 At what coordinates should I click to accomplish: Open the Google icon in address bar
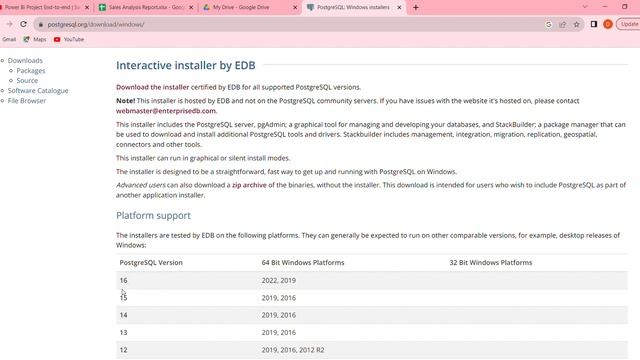[549, 24]
